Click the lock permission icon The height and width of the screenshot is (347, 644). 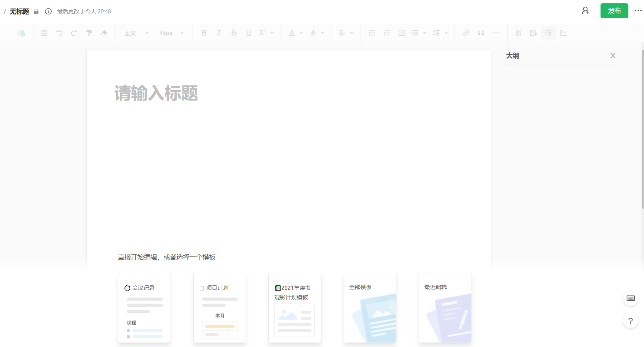pos(36,12)
